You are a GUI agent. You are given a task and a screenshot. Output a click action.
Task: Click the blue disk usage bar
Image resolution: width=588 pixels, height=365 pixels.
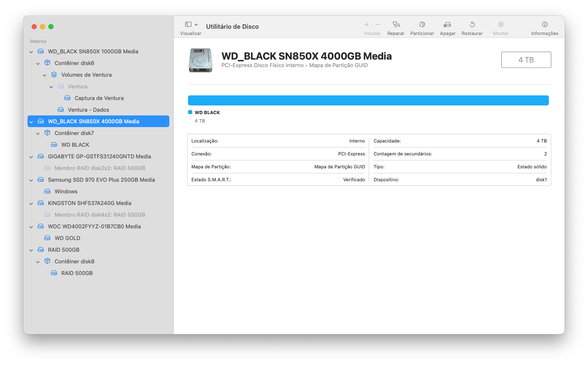(368, 100)
